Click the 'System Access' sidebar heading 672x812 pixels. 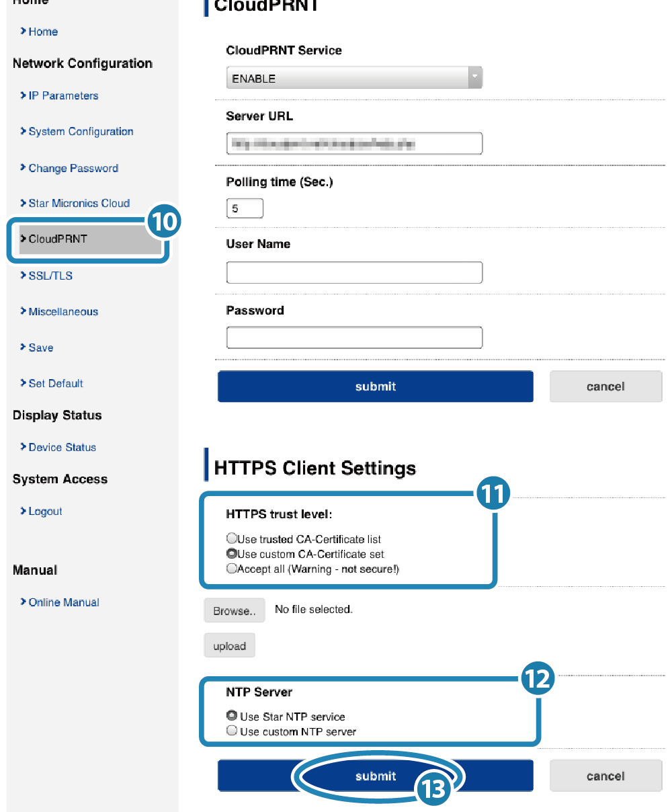(60, 479)
